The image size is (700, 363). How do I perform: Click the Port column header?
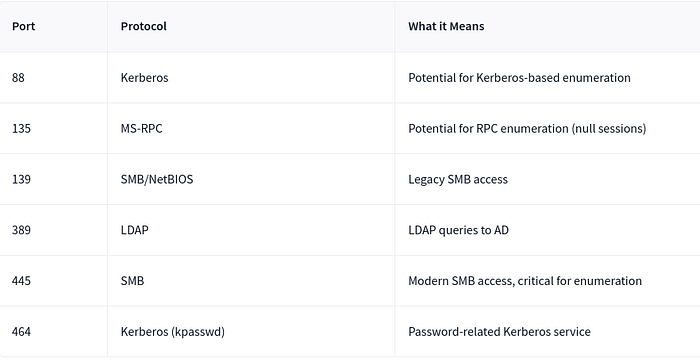click(x=23, y=26)
